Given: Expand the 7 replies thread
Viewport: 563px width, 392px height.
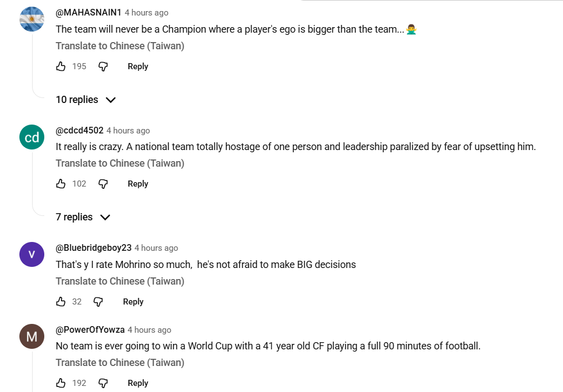Looking at the screenshot, I should 83,217.
